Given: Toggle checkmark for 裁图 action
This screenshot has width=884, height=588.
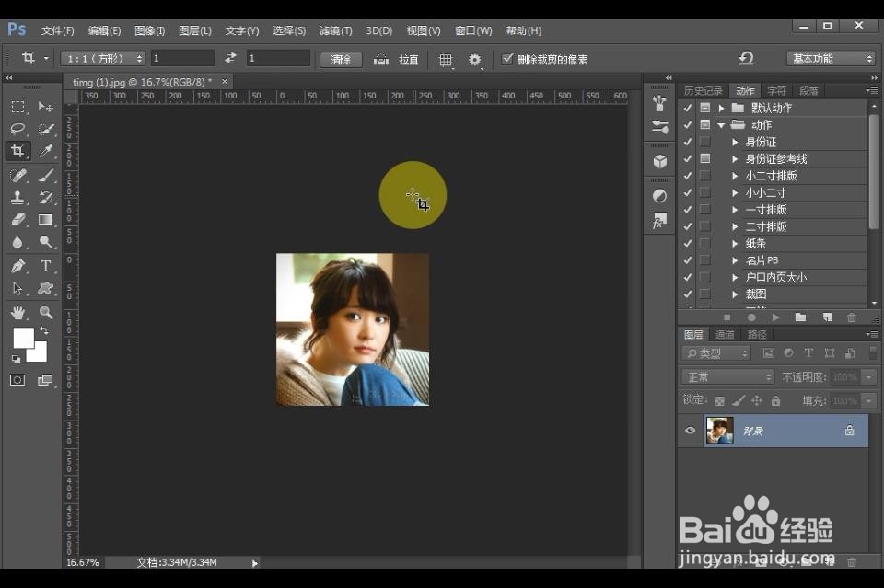Looking at the screenshot, I should (x=687, y=294).
